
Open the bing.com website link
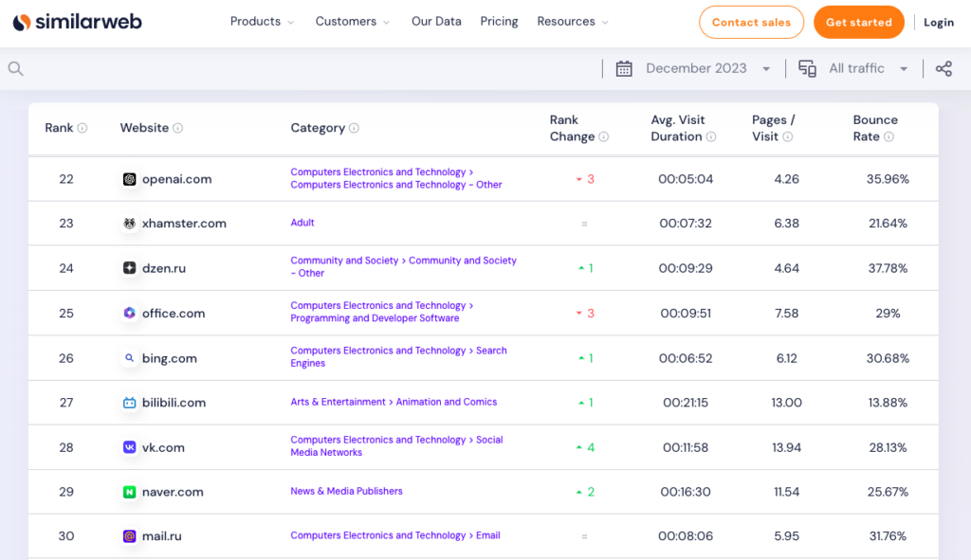pos(170,358)
